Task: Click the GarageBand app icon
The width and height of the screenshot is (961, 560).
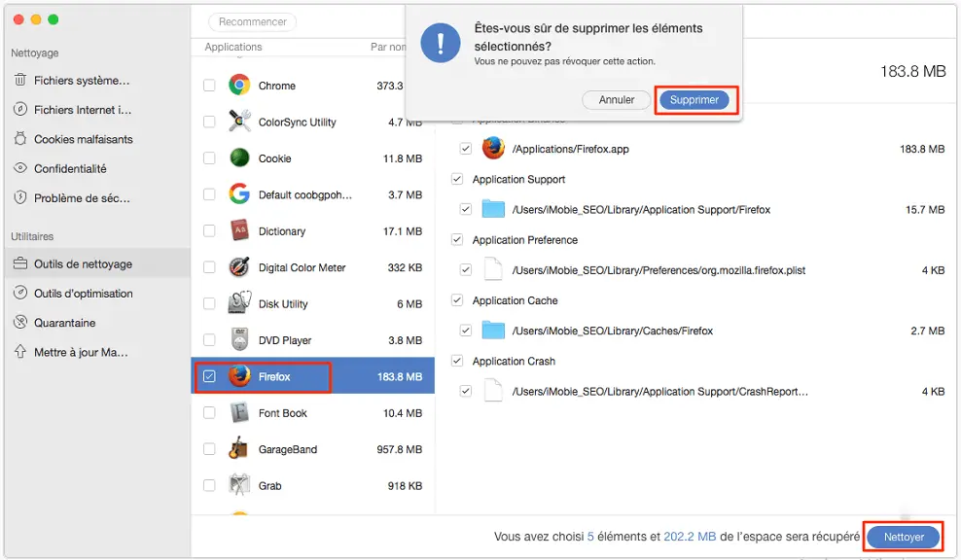Action: pyautogui.click(x=239, y=448)
